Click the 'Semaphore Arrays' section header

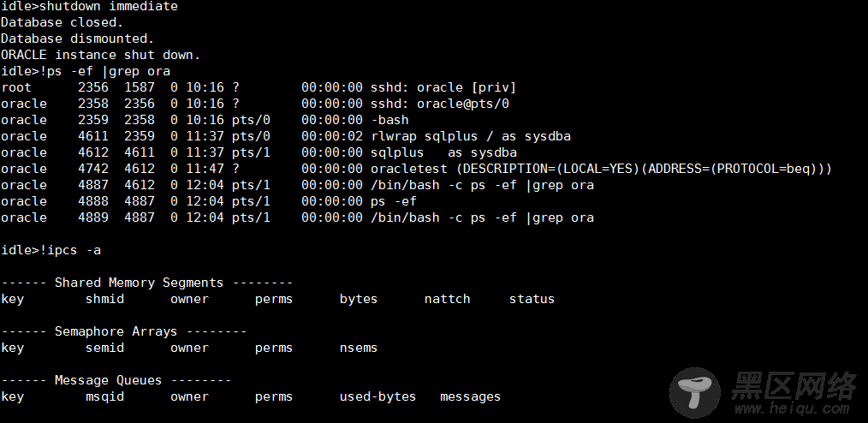123,331
